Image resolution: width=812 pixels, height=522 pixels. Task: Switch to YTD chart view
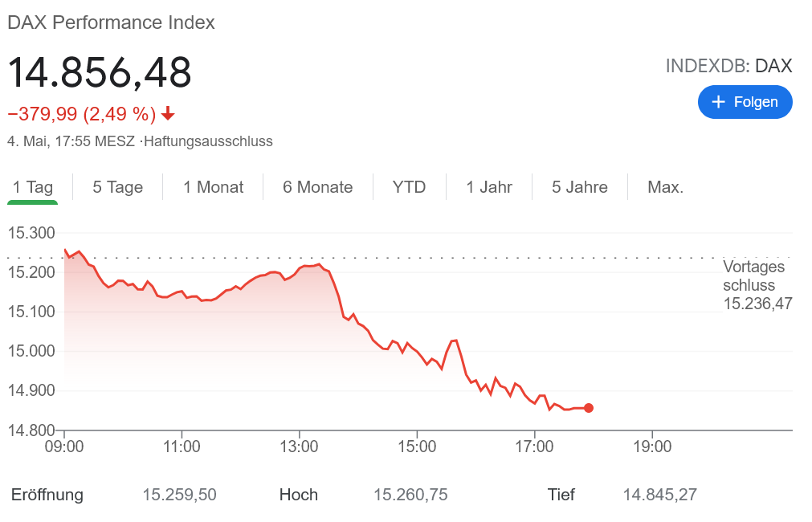pos(409,187)
